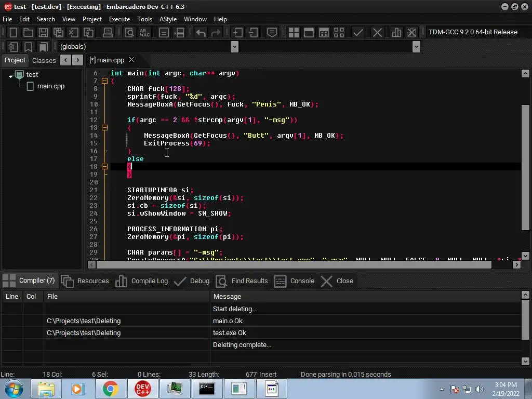Click the compiler list scroll-down arrow

(x=525, y=361)
